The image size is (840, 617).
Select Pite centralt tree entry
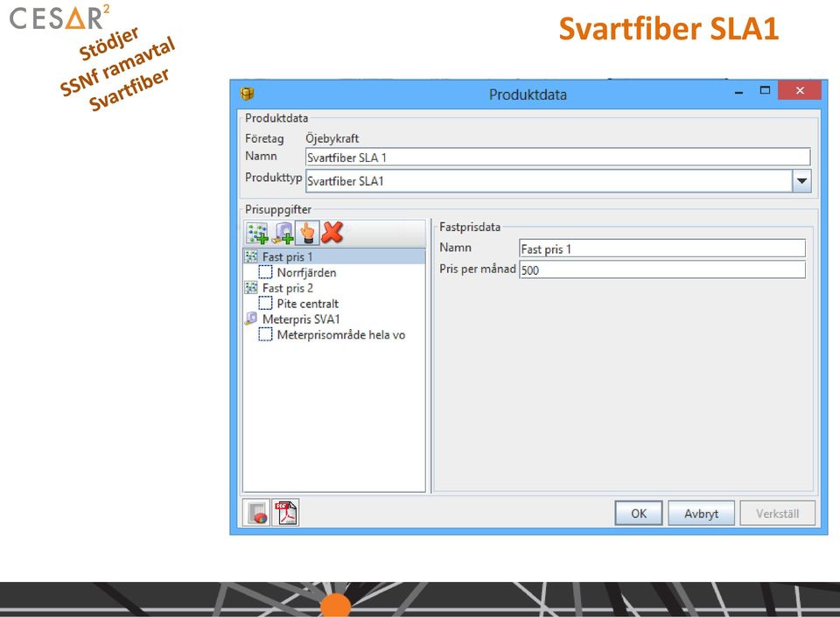307,304
